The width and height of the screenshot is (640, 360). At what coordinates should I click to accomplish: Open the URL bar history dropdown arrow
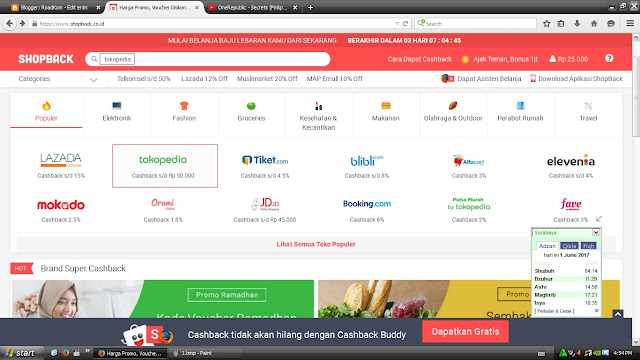coord(397,24)
